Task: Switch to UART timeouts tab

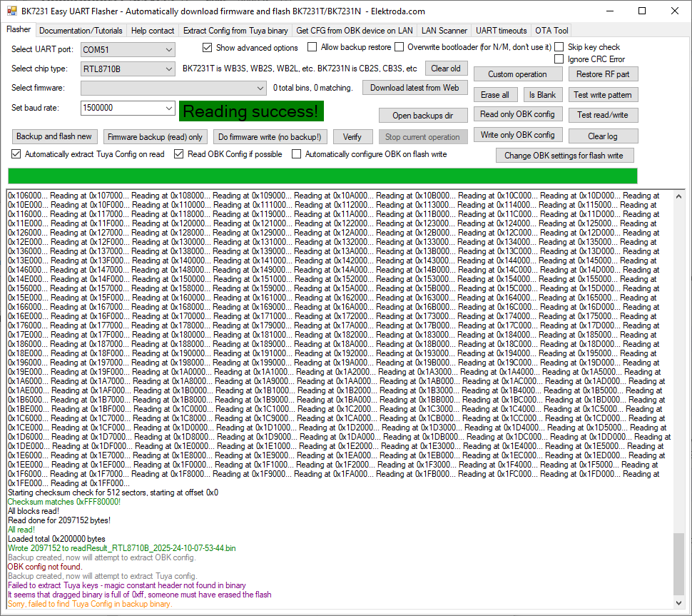Action: 501,31
